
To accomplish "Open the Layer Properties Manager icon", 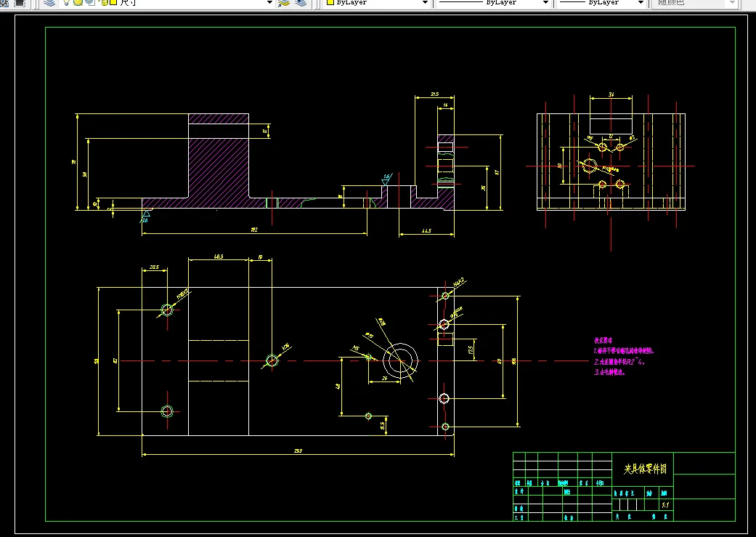I will click(49, 2).
